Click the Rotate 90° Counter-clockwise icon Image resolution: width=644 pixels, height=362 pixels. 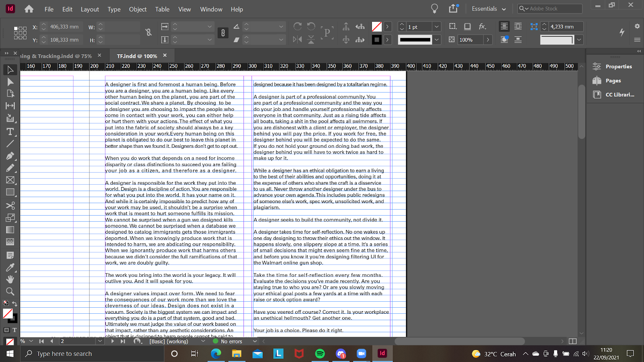point(311,26)
